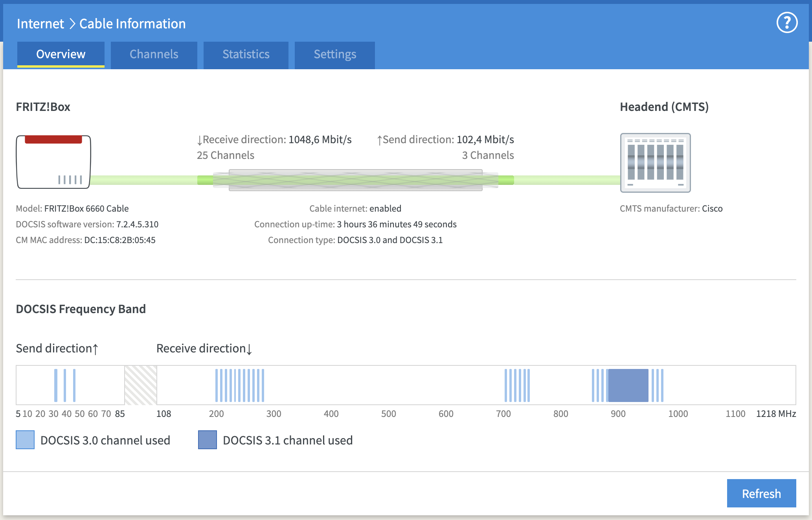This screenshot has width=812, height=520.
Task: Click the receive direction down arrow icon
Action: pyautogui.click(x=200, y=140)
